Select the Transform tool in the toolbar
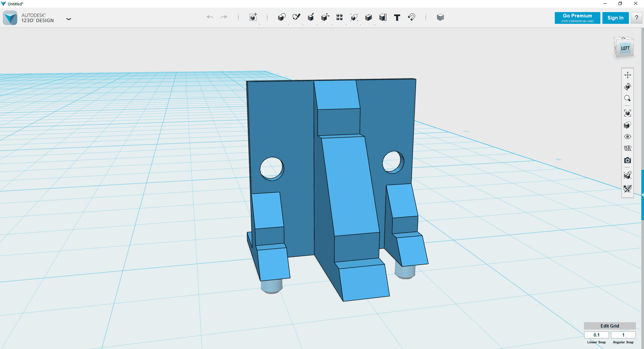 (x=253, y=17)
